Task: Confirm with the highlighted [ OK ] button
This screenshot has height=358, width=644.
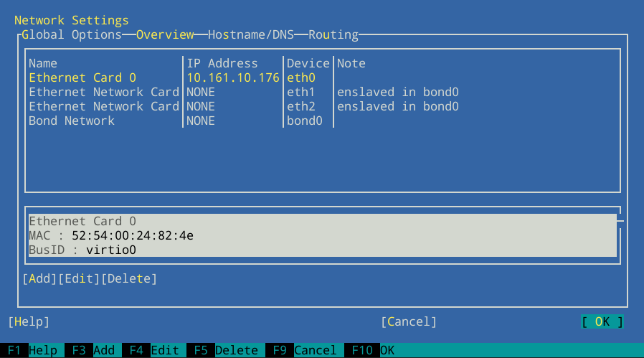Action: coord(602,321)
